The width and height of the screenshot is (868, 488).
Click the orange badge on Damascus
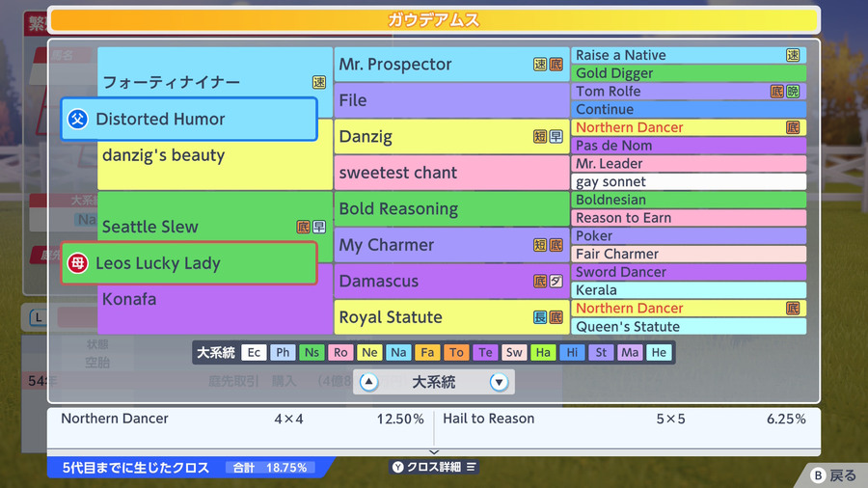coord(540,281)
